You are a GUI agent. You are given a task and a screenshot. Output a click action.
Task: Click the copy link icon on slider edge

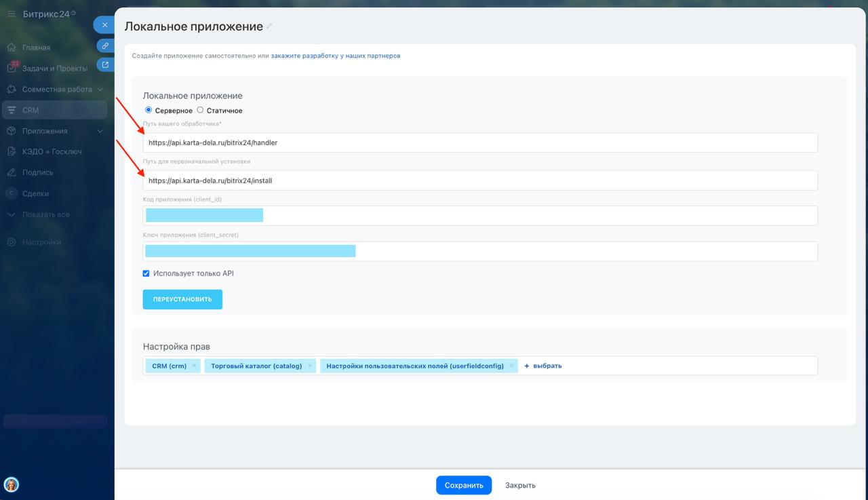coord(105,46)
